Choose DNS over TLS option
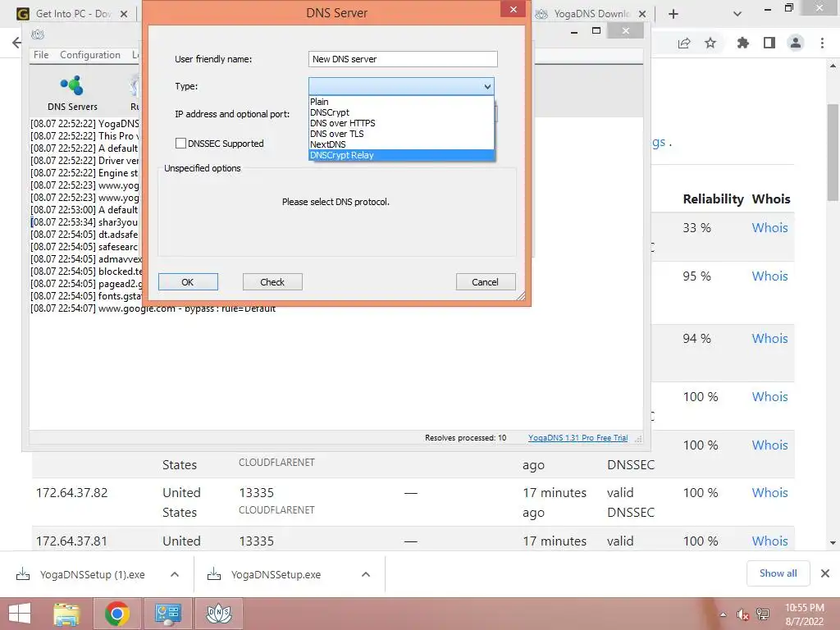840x630 pixels. click(x=401, y=134)
